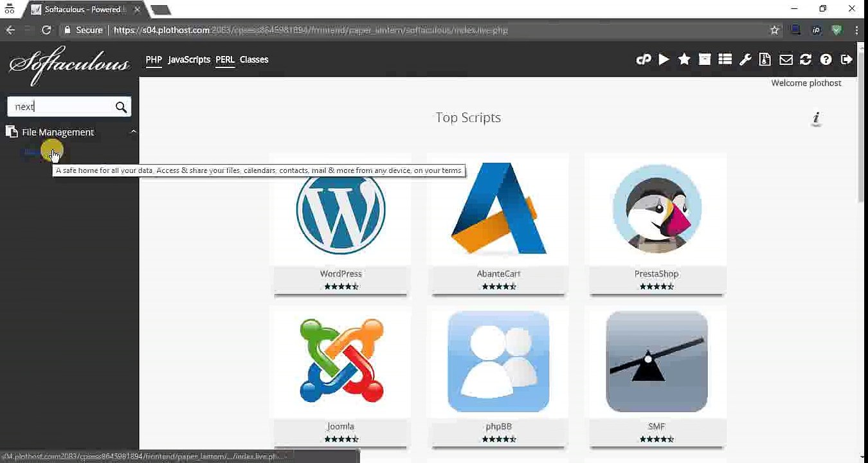This screenshot has width=868, height=463.
Task: Open a new browser tab
Action: 160,10
